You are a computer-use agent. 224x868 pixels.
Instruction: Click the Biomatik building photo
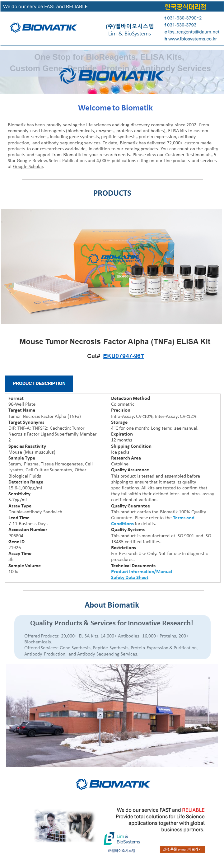(x=112, y=715)
